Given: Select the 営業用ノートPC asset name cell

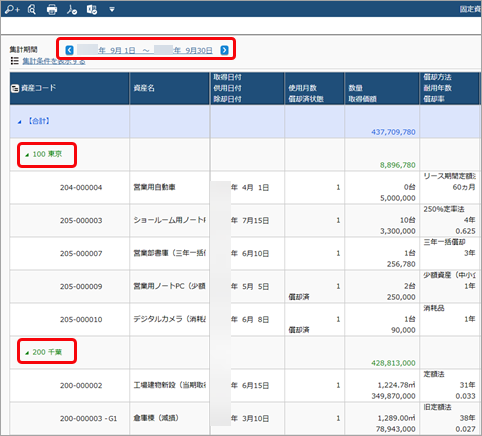Looking at the screenshot, I should [170, 286].
